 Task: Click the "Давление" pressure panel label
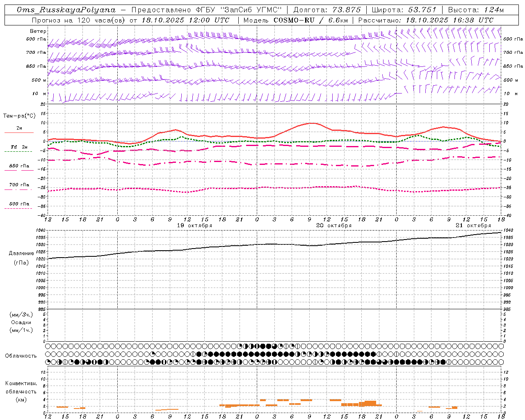click(x=21, y=253)
